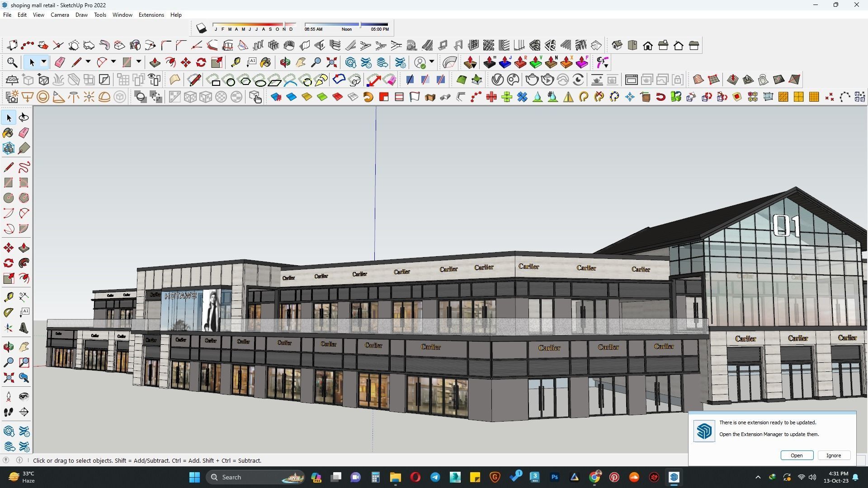868x488 pixels.
Task: Select the Lasso Select tool
Action: coord(24,117)
